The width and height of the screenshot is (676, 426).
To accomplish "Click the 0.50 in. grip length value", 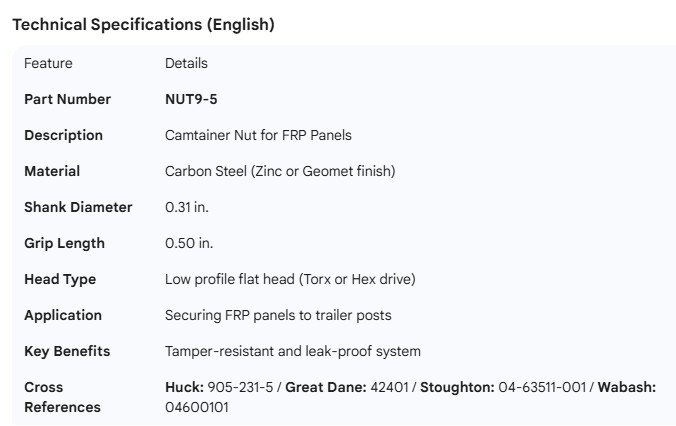I will click(189, 243).
